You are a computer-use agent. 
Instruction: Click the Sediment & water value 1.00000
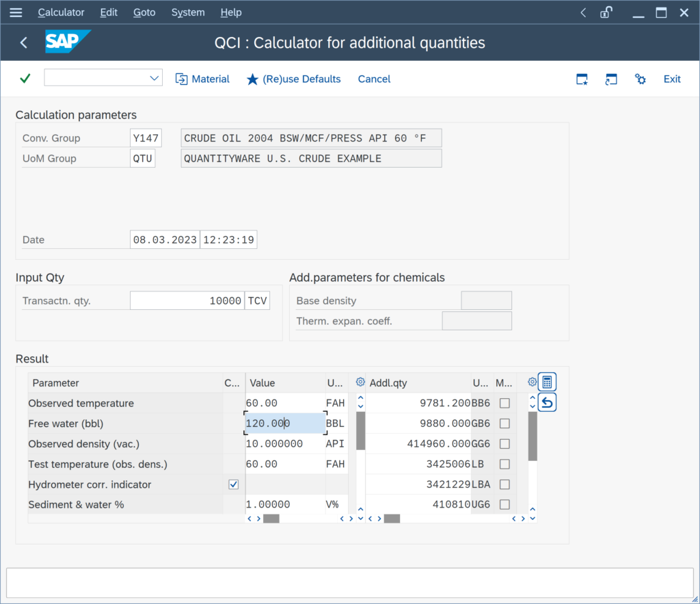point(285,504)
